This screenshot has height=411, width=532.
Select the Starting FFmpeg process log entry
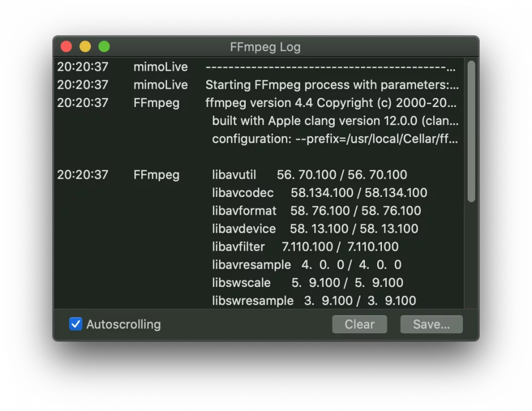click(259, 85)
